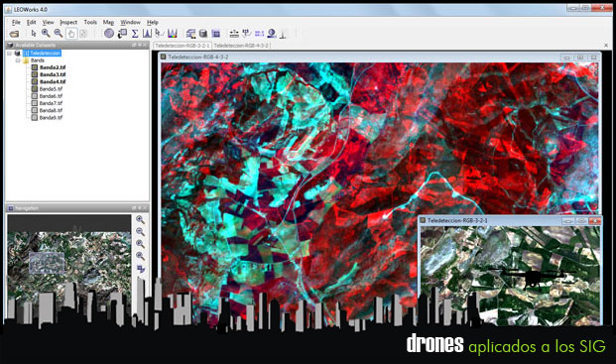Click the pin marker icon at toolbar end
Image resolution: width=616 pixels, height=364 pixels.
[283, 34]
